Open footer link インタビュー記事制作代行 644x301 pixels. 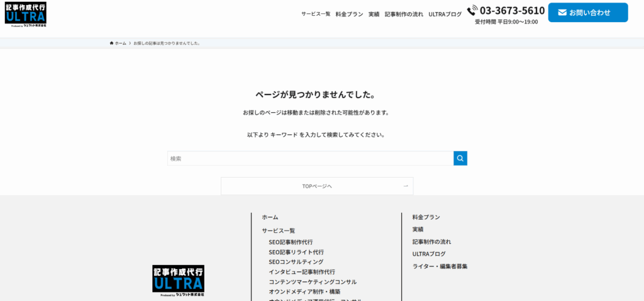tap(302, 272)
